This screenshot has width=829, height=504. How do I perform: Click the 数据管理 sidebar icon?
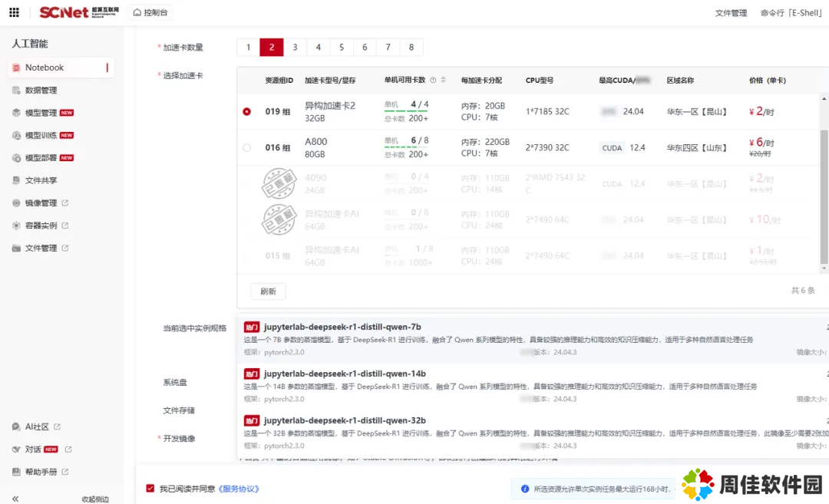[16, 91]
